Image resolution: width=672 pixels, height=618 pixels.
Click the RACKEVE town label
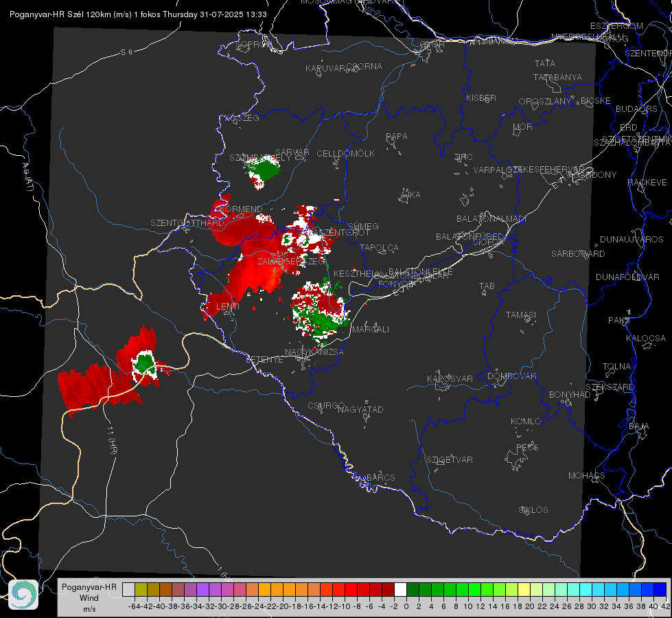647,183
